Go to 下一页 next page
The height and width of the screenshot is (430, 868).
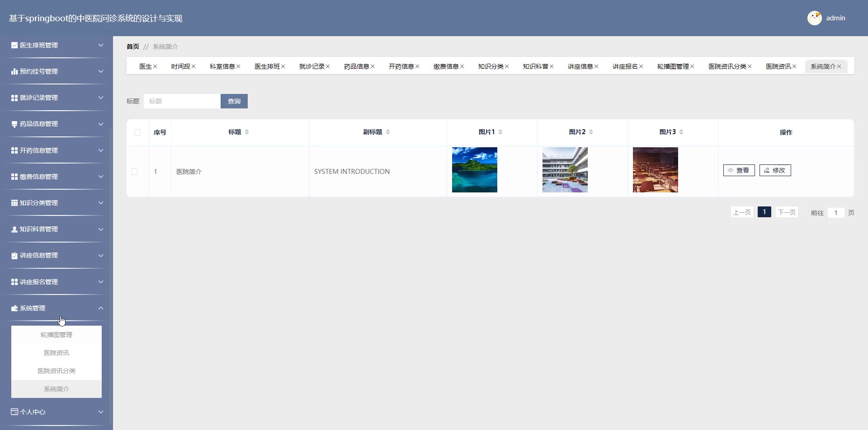tap(787, 212)
